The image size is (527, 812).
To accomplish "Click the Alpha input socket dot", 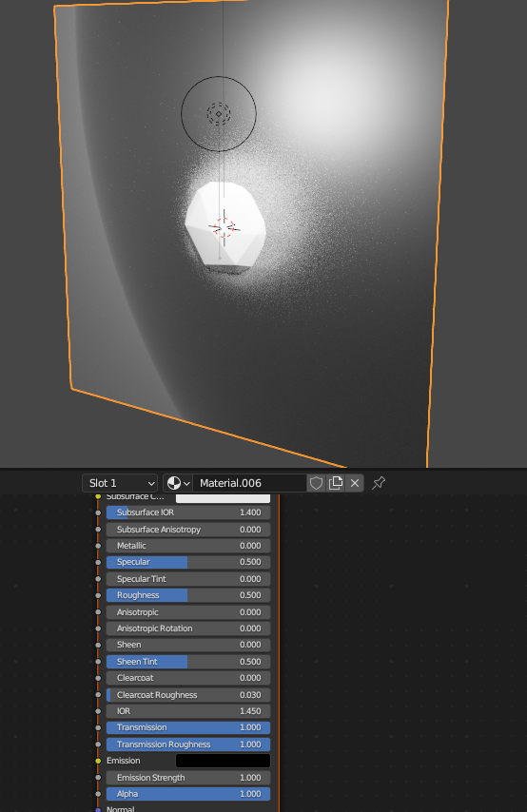I will 98,794.
